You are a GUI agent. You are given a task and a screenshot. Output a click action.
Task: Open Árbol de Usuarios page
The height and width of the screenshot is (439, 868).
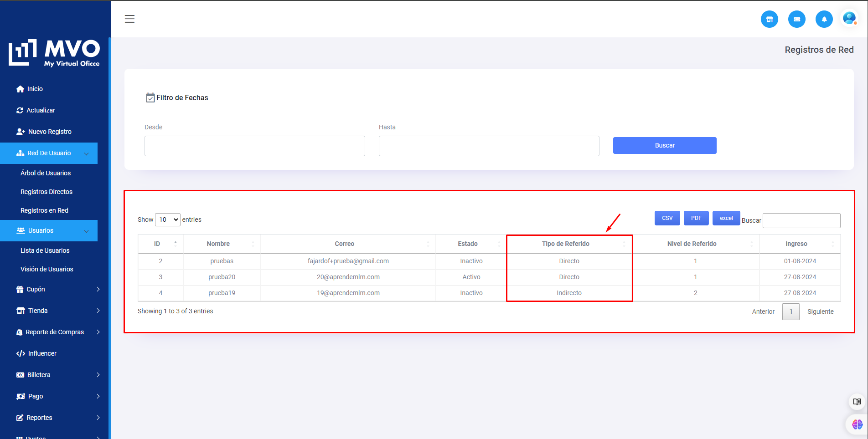coord(46,173)
